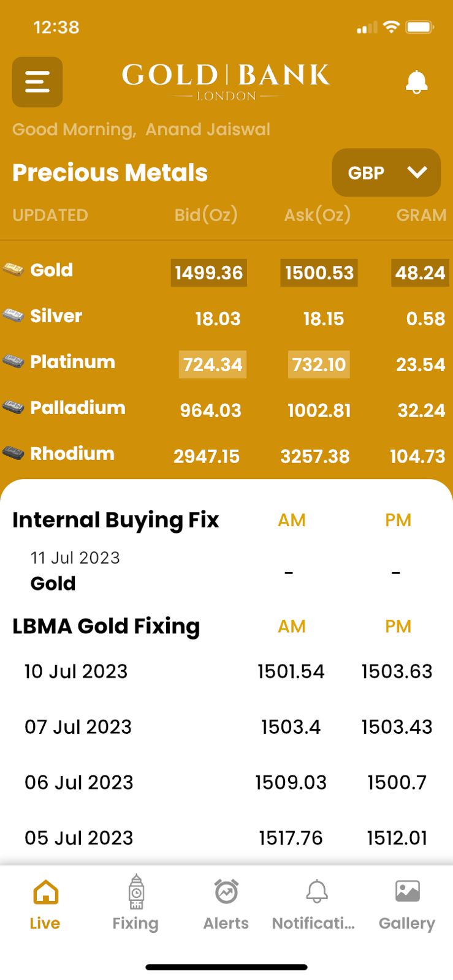Open the hamburger menu
453x980 pixels.
click(x=37, y=82)
